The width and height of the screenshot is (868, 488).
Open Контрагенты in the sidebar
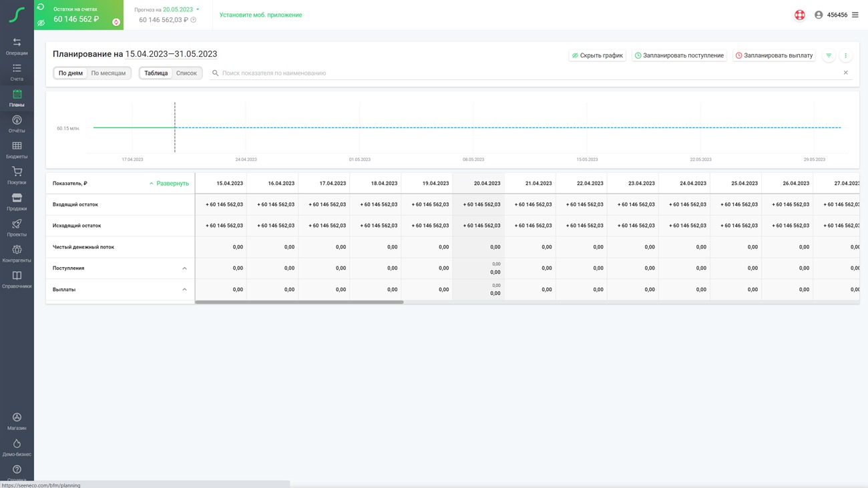click(17, 254)
